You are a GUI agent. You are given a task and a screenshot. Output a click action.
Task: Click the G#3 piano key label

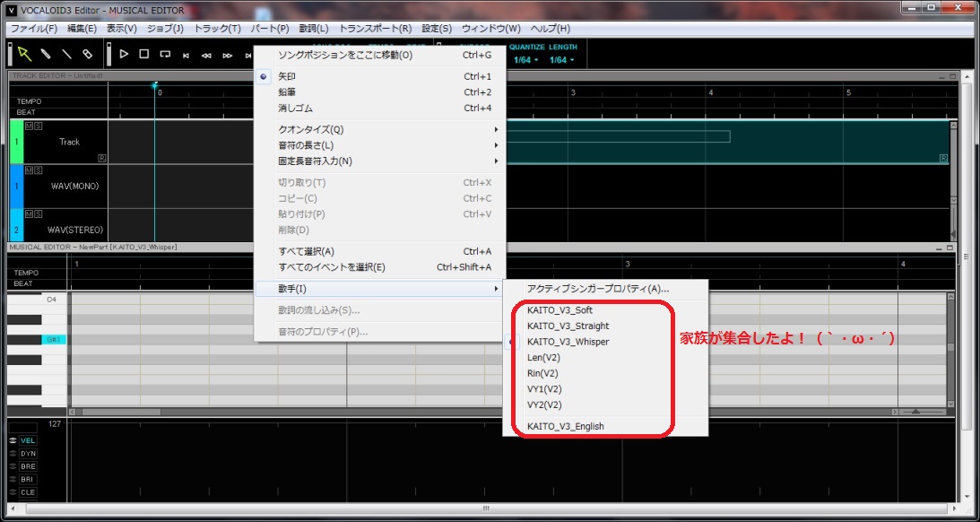54,339
